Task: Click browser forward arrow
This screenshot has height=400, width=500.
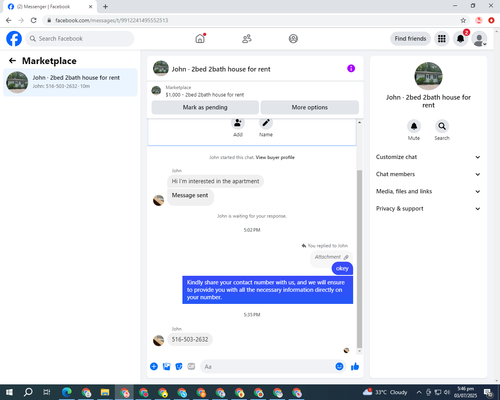Action: (x=21, y=20)
